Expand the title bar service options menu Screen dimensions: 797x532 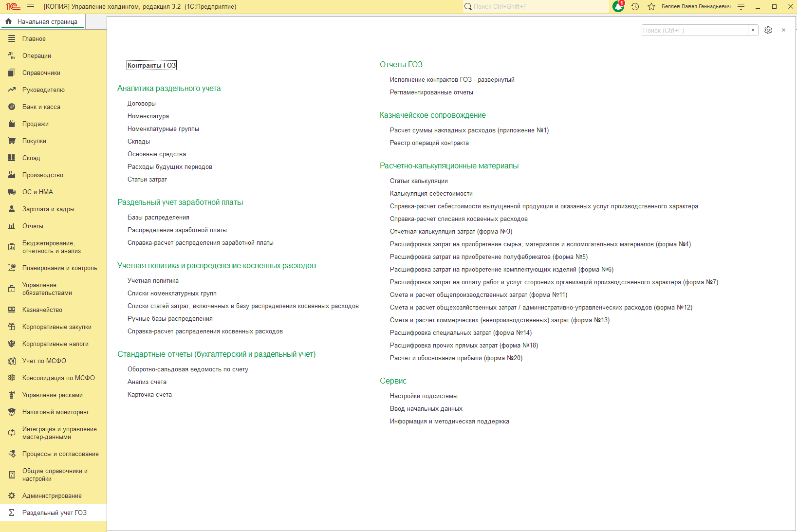coord(741,7)
